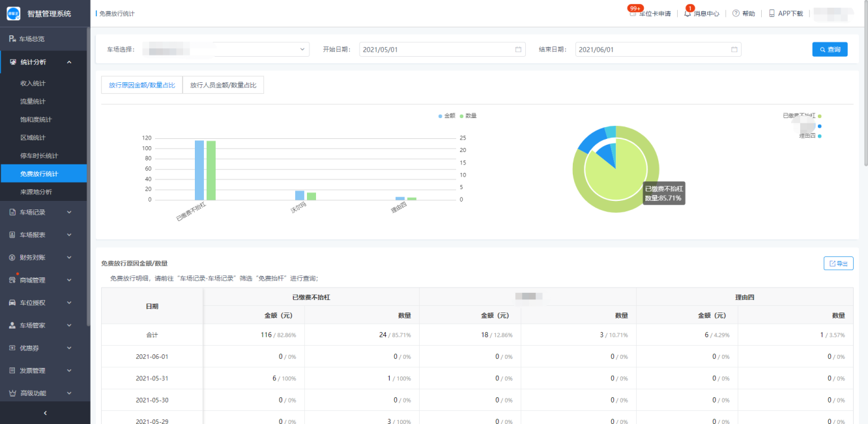Click the 车场总览 parking icon
The height and width of the screenshot is (424, 868).
[12, 39]
